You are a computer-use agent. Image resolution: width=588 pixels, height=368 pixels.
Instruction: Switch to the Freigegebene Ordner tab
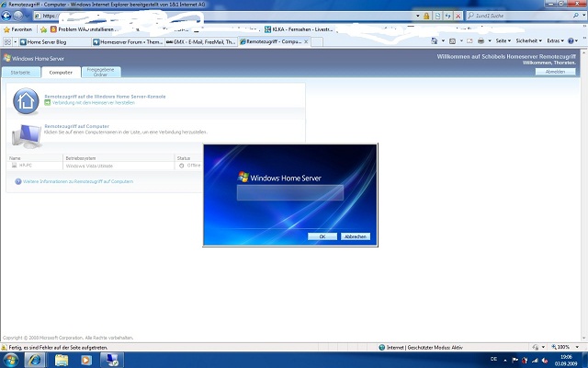coord(100,72)
